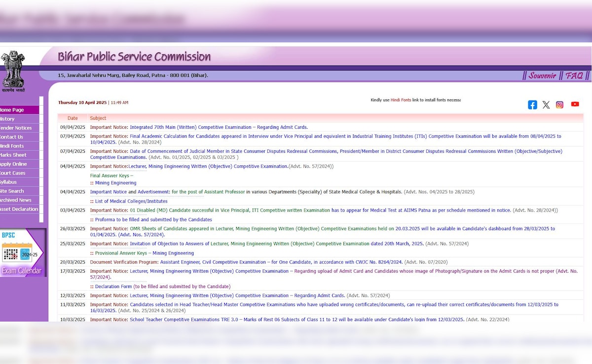
Task: Open the Declaration Form link
Action: click(x=113, y=287)
